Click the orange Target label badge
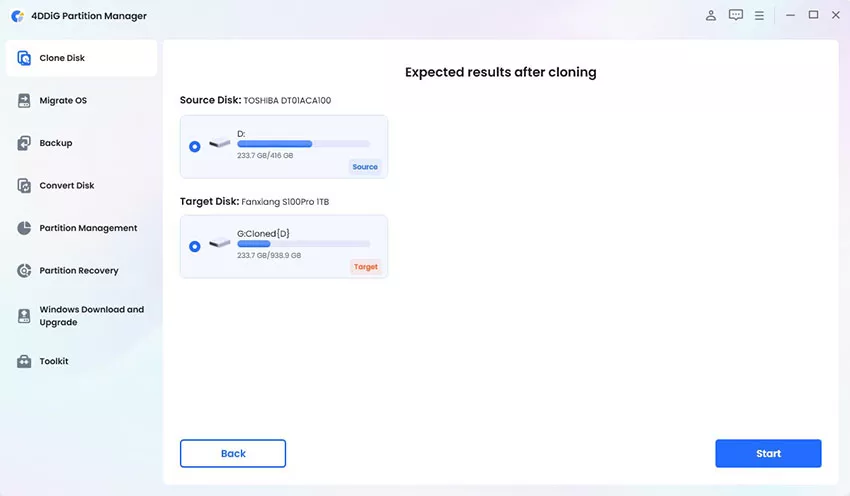This screenshot has height=496, width=850. click(365, 267)
